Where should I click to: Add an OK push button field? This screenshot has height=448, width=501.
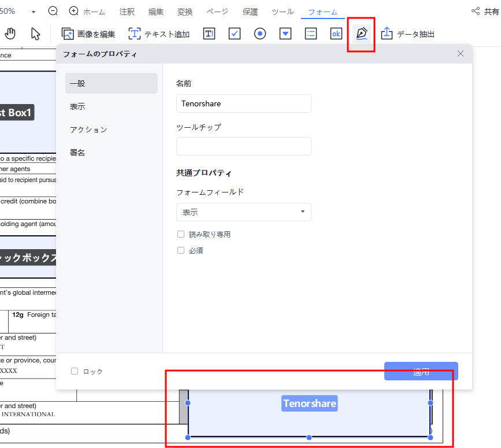(x=336, y=34)
